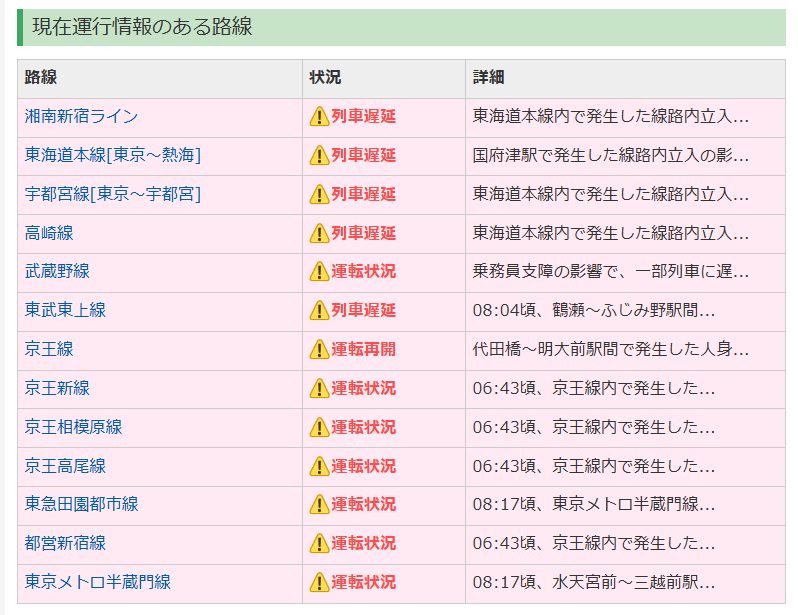Click warning icon in 都営新宿線 row
The width and height of the screenshot is (798, 615).
[x=319, y=543]
